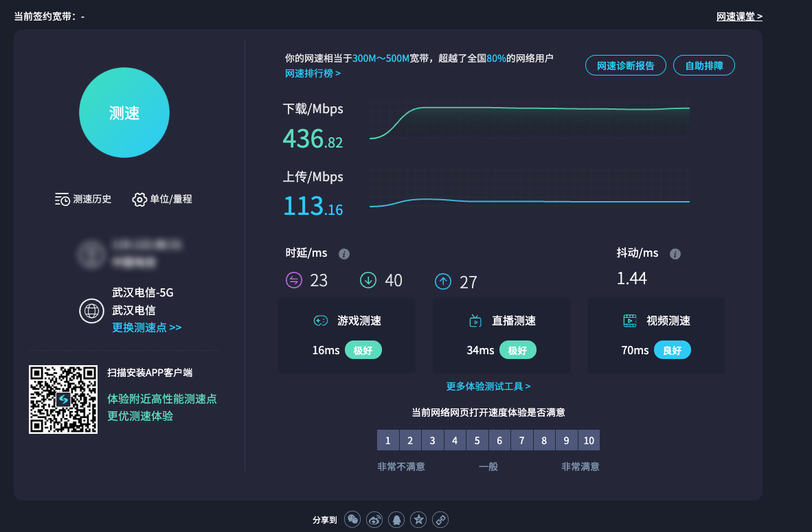Open 单位/量程 gear settings
The height and width of the screenshot is (532, 812).
162,199
